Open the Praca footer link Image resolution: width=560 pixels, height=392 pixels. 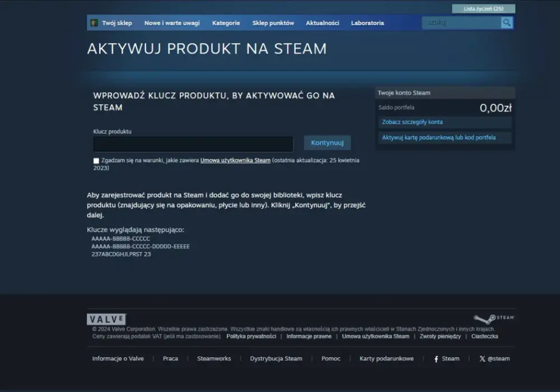tap(170, 358)
